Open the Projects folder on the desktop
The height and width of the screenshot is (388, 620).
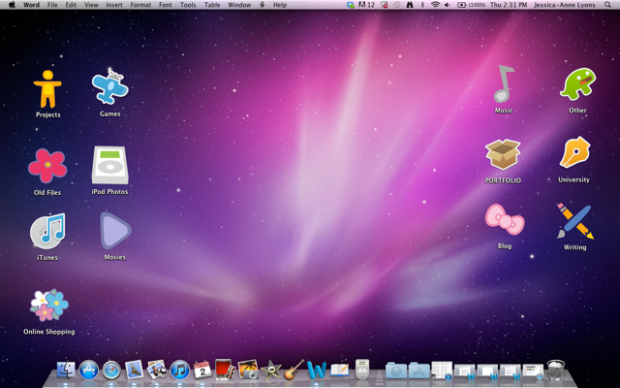(x=47, y=89)
